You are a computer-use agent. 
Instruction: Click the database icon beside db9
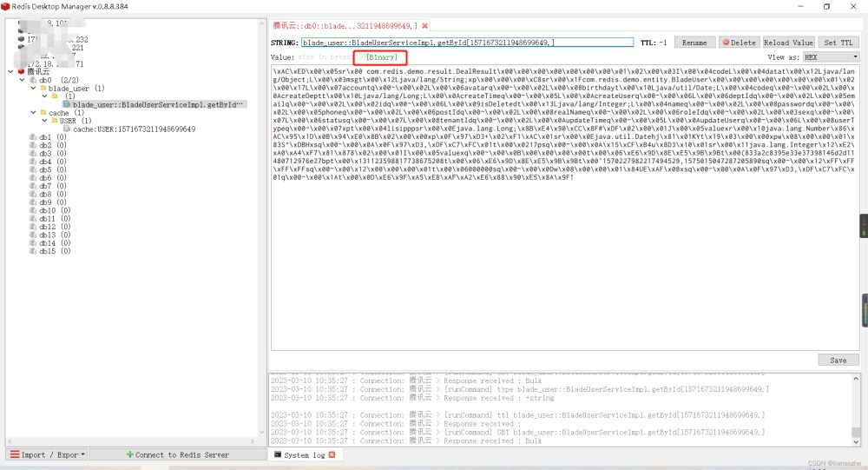pos(33,202)
